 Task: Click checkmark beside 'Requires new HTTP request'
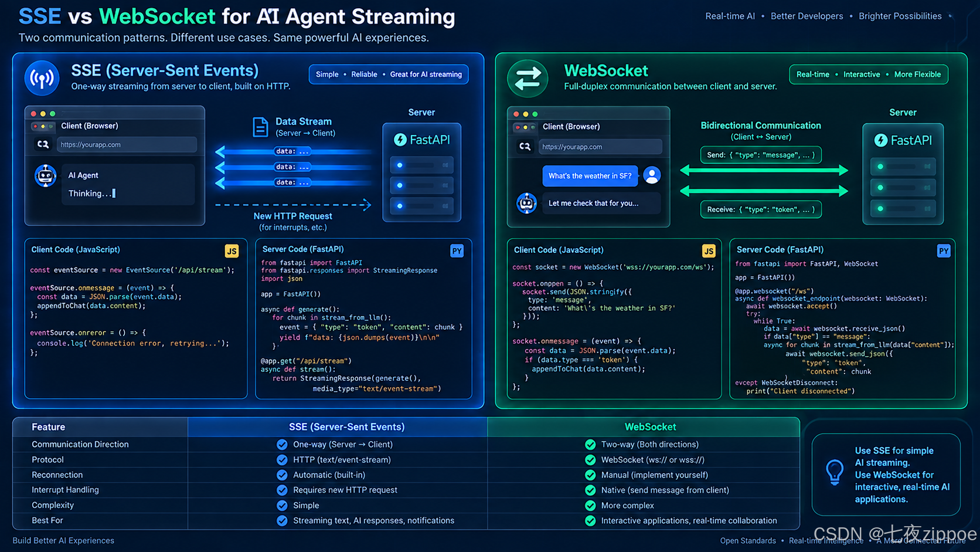[282, 490]
